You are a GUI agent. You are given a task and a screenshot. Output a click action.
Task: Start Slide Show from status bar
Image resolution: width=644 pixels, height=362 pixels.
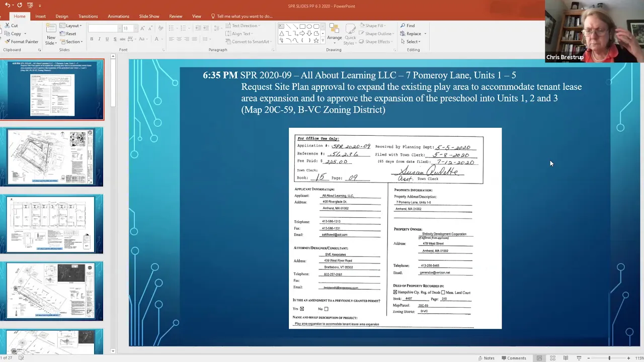click(579, 358)
